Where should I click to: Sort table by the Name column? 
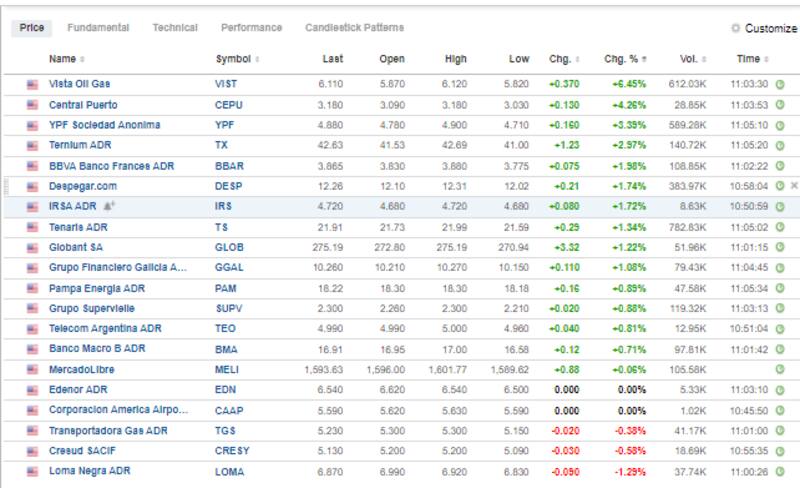[x=66, y=59]
